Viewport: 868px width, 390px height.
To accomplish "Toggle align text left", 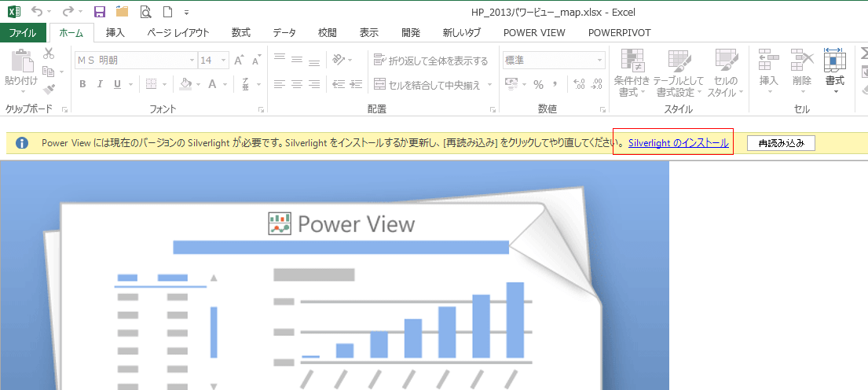I will click(x=280, y=84).
